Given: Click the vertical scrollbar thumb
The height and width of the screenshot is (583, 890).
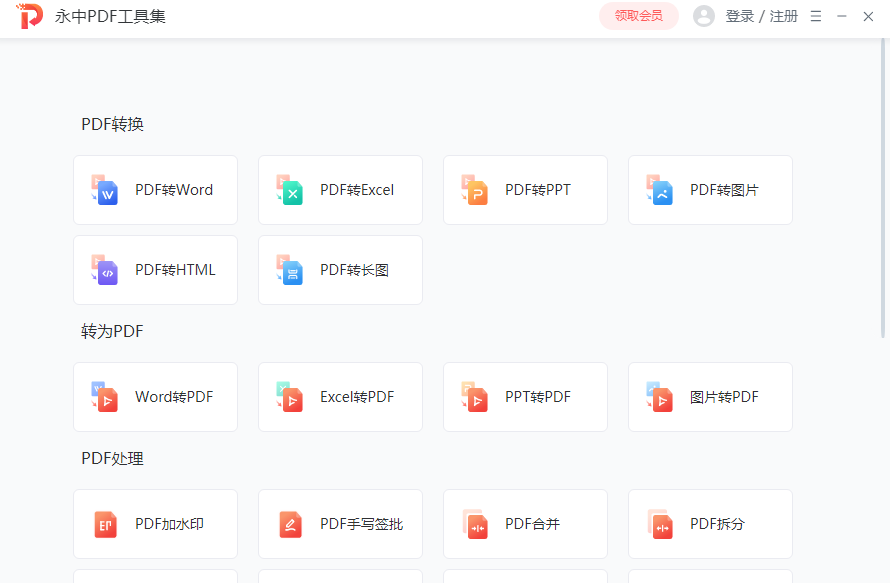Looking at the screenshot, I should tap(883, 188).
